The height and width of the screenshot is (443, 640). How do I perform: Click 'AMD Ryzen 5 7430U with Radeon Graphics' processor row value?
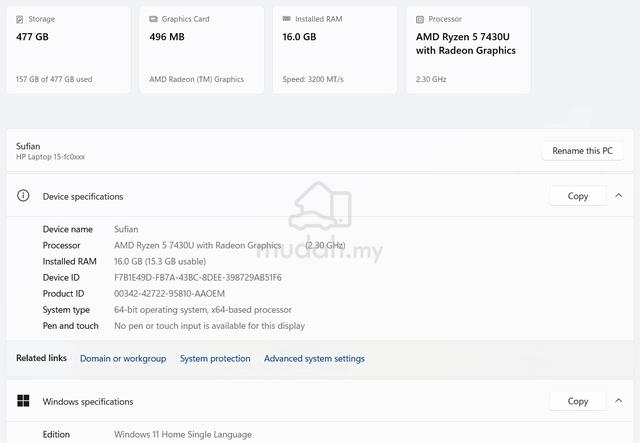click(x=198, y=245)
